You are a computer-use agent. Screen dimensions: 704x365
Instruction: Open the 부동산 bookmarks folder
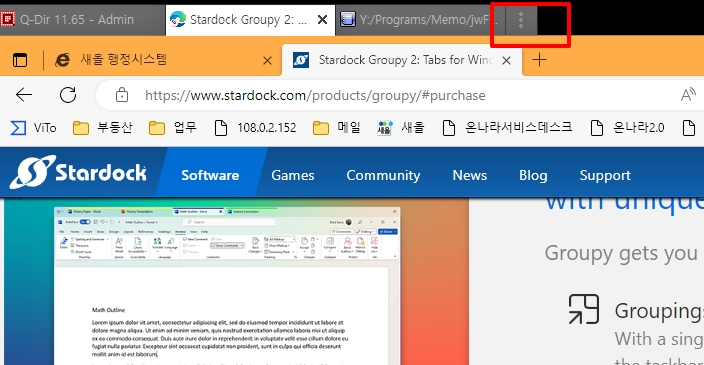click(102, 128)
